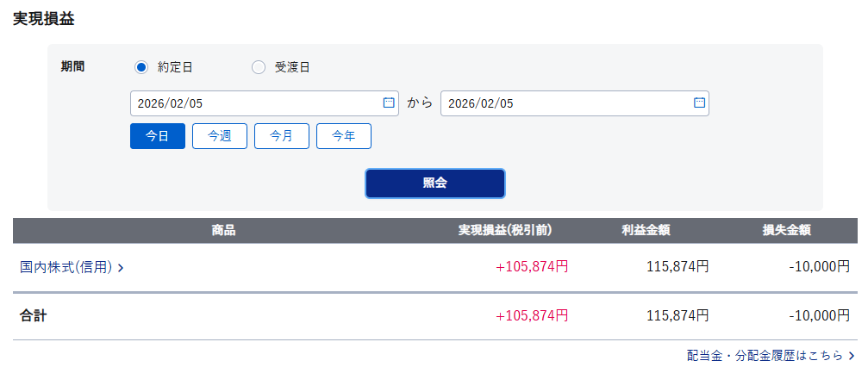The width and height of the screenshot is (868, 367).
Task: Set the period to 今日
Action: 158,136
